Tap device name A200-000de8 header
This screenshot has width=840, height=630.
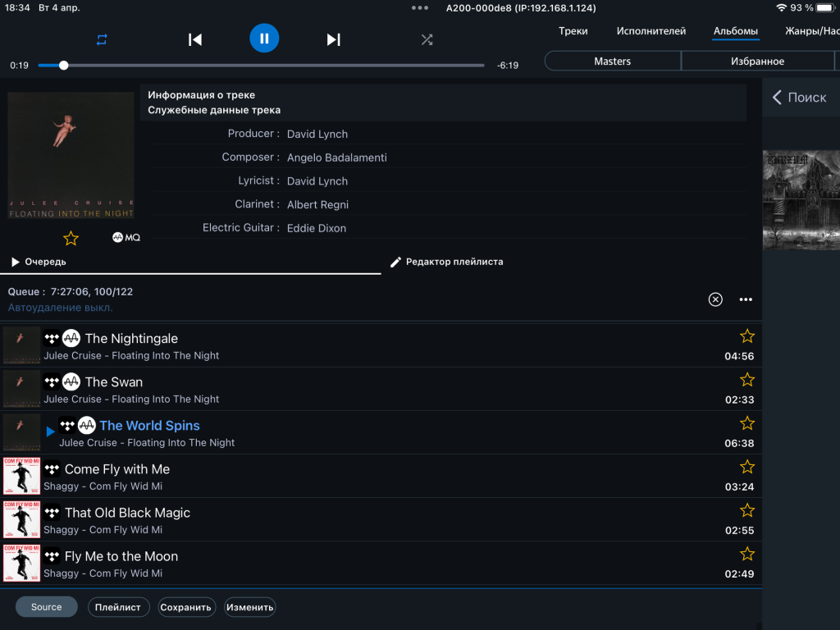point(521,8)
